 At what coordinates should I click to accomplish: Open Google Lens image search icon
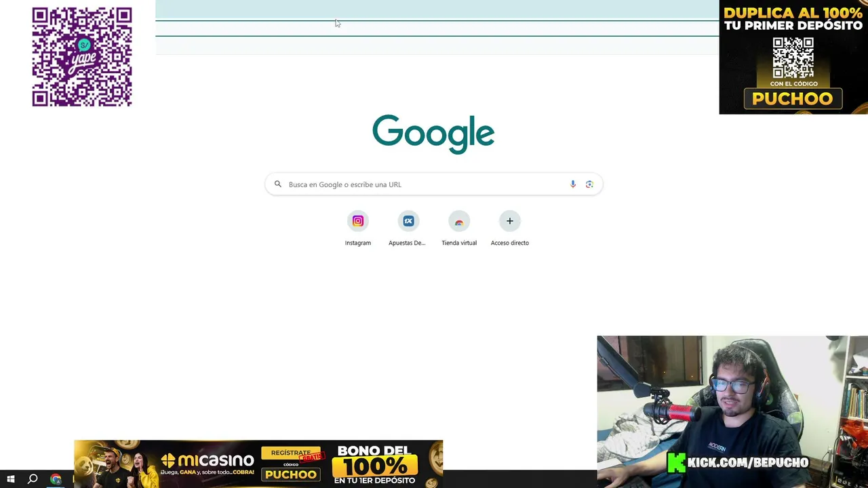coord(589,184)
